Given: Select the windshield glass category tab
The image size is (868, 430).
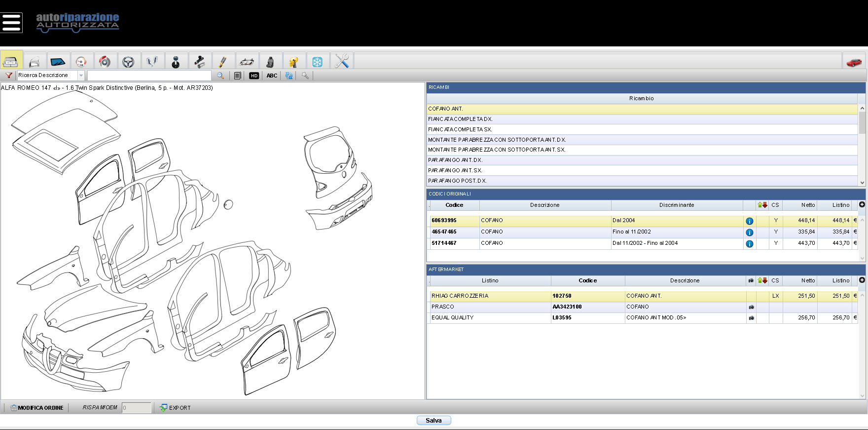Looking at the screenshot, I should click(58, 62).
